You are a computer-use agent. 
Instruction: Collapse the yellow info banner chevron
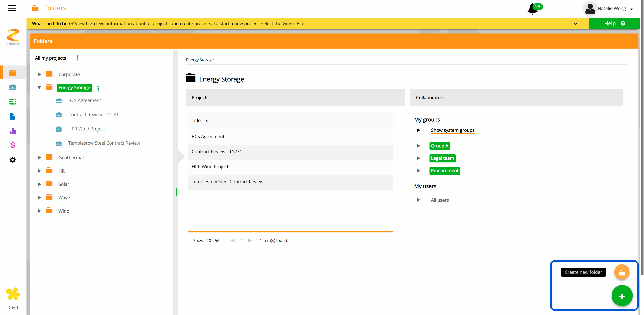(576, 23)
